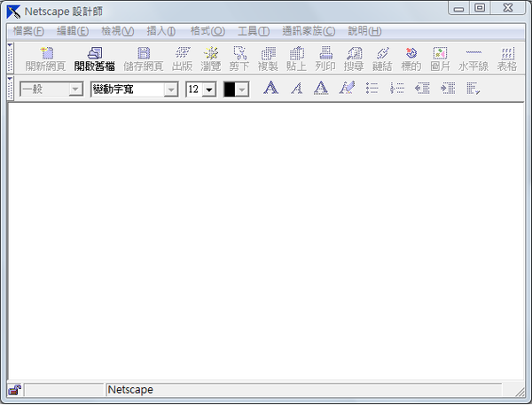Screen dimensions: 532x405
Task: Close the Netscape 設計師 window
Action: 508,8
